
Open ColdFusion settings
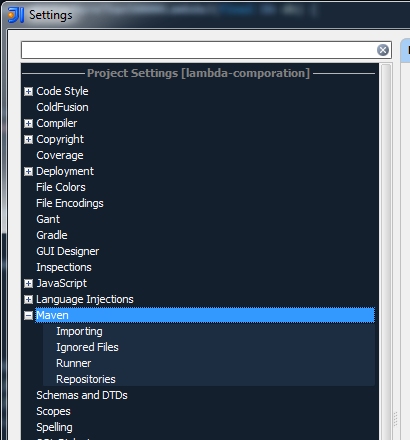[62, 107]
